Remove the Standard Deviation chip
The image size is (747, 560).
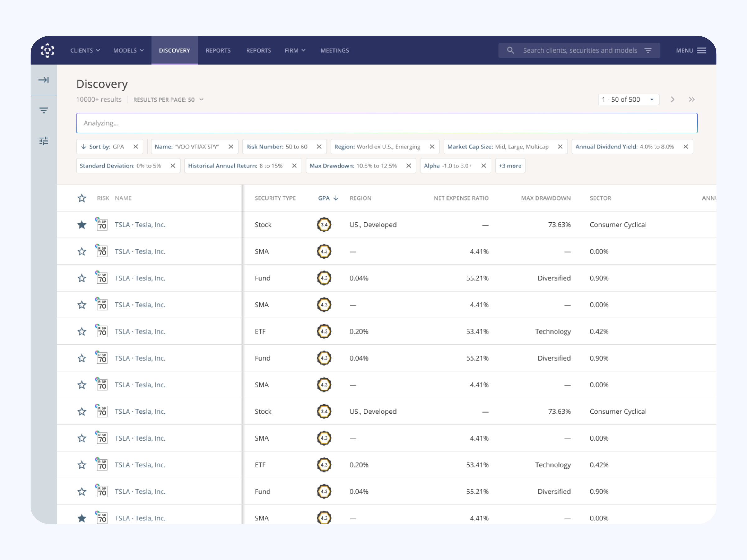[172, 166]
